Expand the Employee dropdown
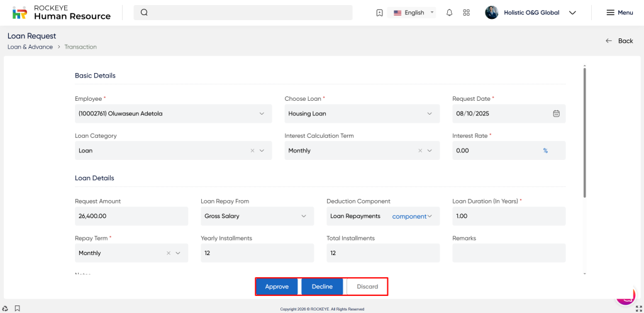This screenshot has width=644, height=313. tap(262, 113)
